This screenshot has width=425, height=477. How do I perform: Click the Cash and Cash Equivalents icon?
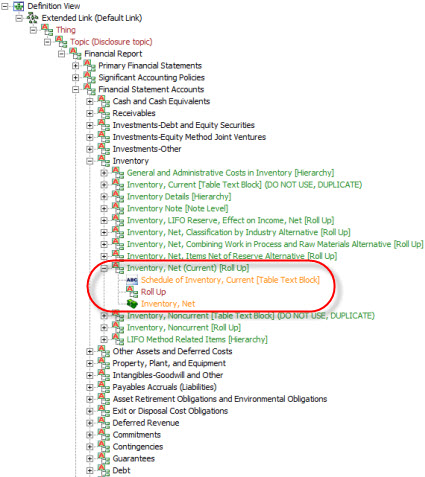pyautogui.click(x=104, y=101)
